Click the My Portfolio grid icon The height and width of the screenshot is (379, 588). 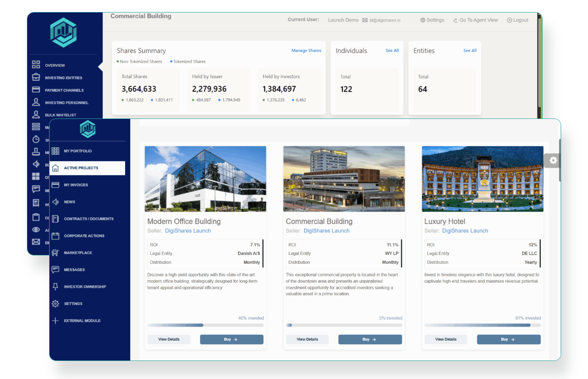[x=56, y=151]
